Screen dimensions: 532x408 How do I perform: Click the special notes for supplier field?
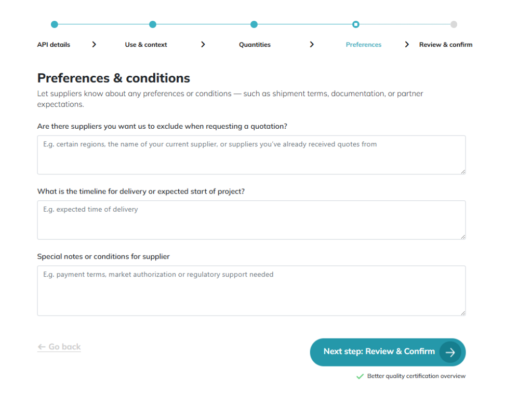(x=251, y=291)
